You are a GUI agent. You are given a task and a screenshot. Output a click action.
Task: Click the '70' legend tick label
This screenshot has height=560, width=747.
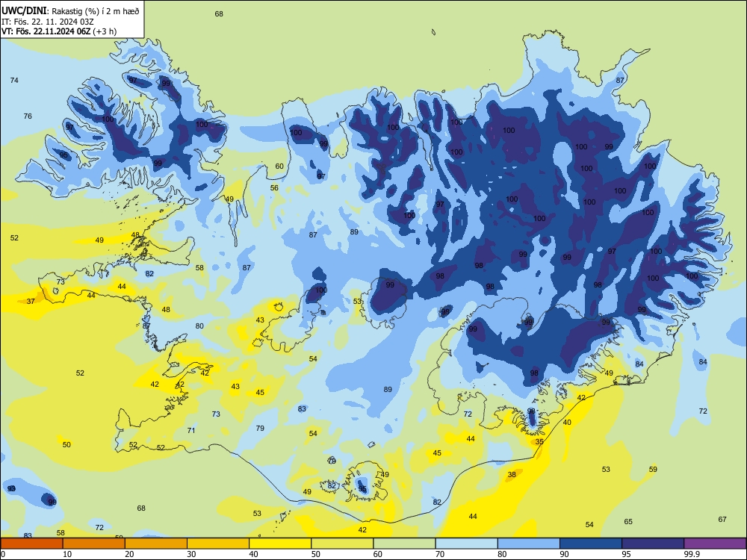click(440, 554)
